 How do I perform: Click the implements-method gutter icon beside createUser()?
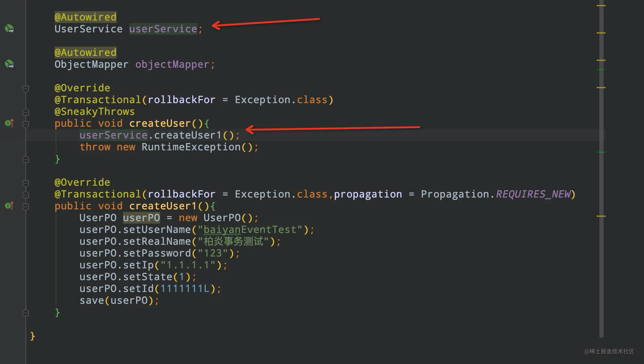pyautogui.click(x=9, y=123)
